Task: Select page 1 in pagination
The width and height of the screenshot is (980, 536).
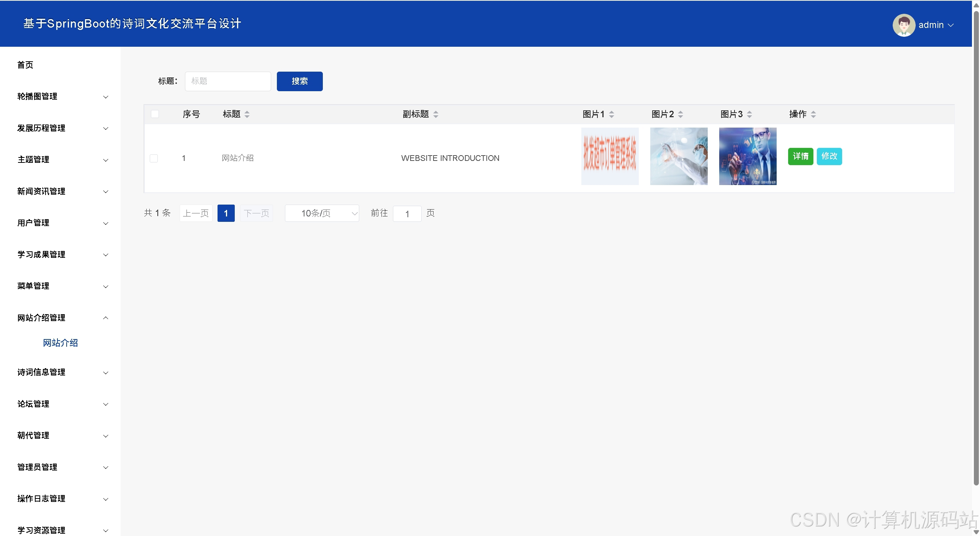Action: (x=226, y=213)
